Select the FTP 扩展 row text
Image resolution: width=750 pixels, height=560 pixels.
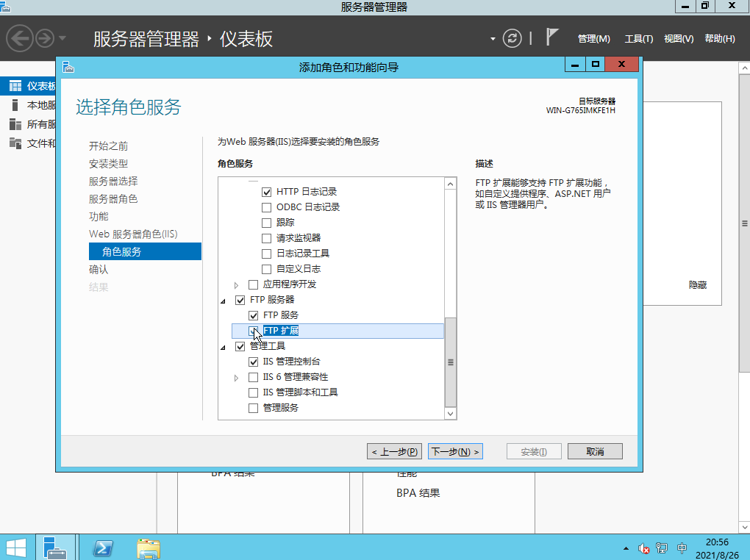click(281, 331)
